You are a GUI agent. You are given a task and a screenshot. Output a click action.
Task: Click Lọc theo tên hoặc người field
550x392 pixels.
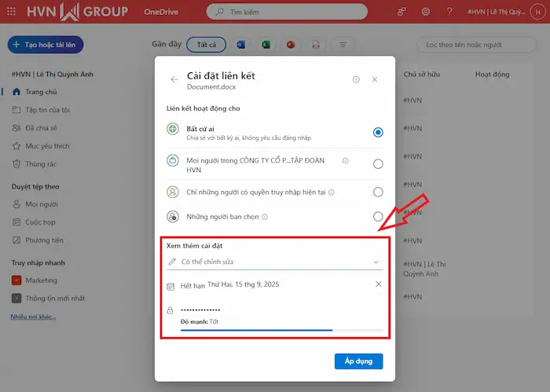pos(476,45)
